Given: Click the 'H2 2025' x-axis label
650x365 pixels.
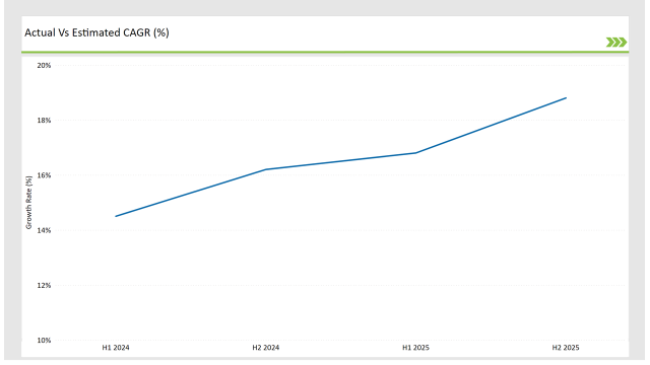Looking at the screenshot, I should tap(565, 348).
